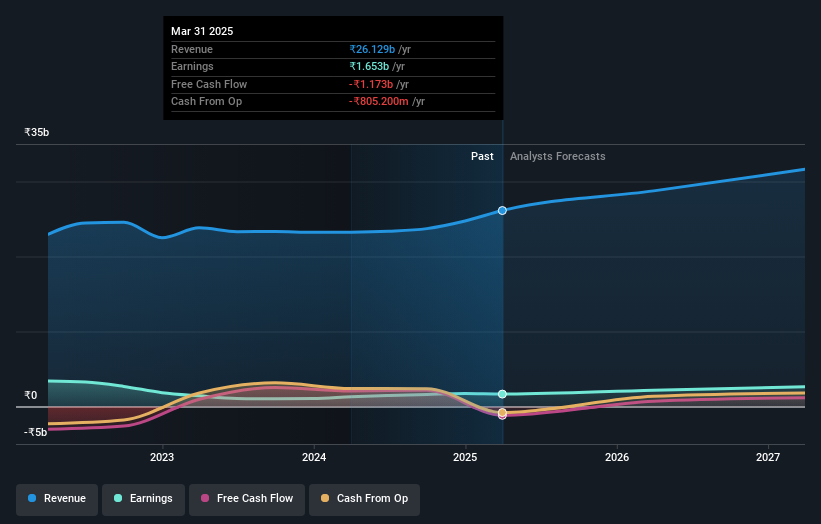
Task: Click the Cash From Op value -₹805.200m
Action: tap(379, 102)
